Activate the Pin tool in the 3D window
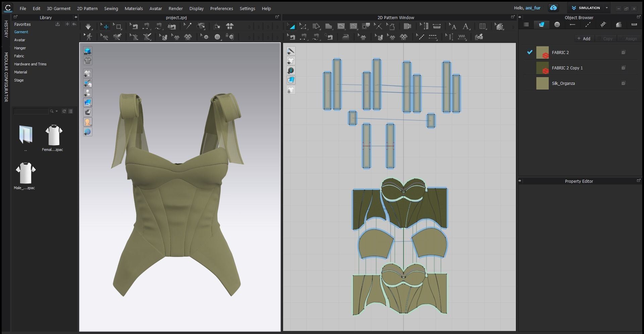The height and width of the screenshot is (334, 644). coord(187,26)
